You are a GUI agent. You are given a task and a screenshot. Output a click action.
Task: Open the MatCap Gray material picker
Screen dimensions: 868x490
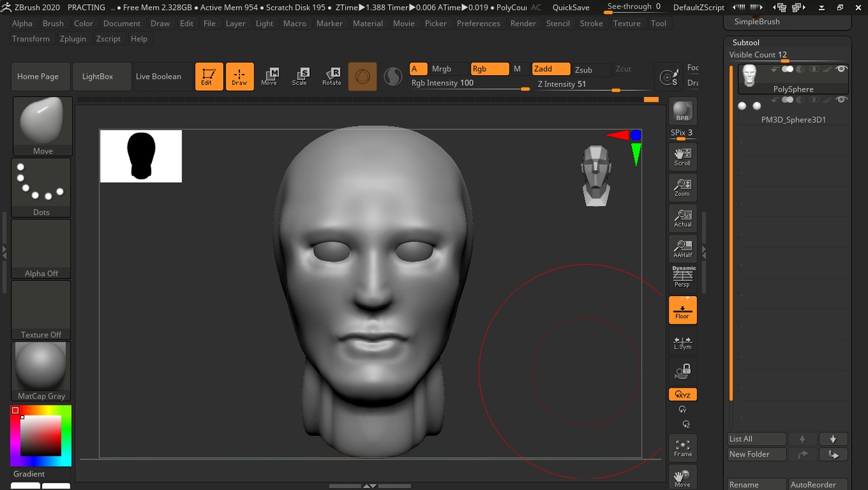point(41,371)
